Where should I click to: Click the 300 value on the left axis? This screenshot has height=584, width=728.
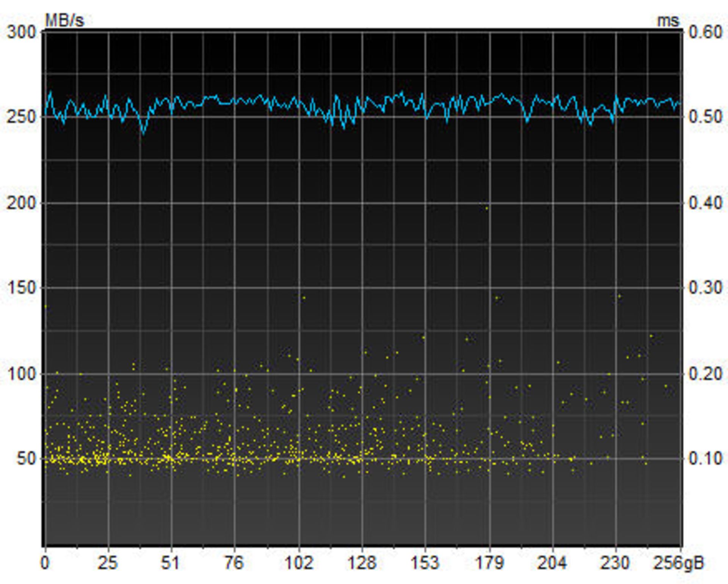(x=22, y=32)
